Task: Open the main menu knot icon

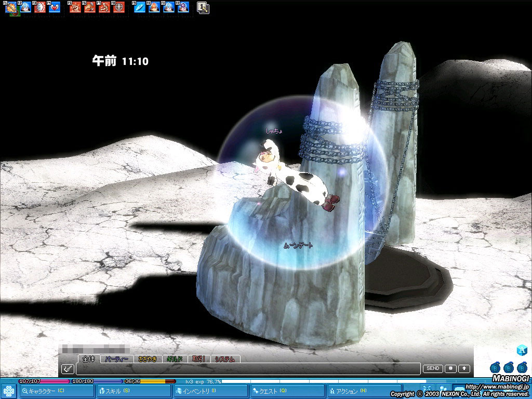Action: pos(8,391)
